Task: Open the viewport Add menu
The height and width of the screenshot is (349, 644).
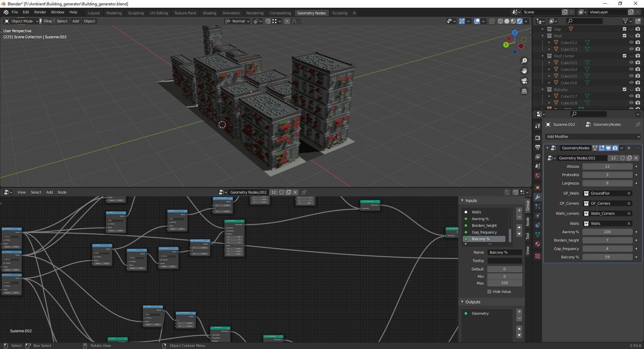Action: [76, 21]
